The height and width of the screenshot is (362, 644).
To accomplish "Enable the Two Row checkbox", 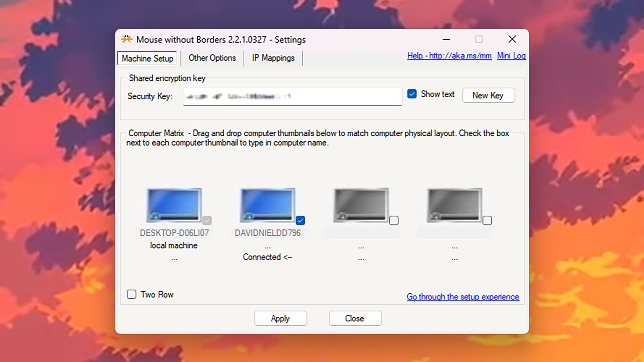I will pos(131,294).
